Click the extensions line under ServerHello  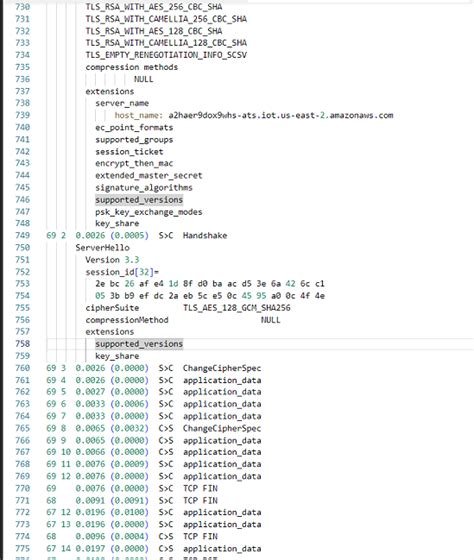[110, 331]
